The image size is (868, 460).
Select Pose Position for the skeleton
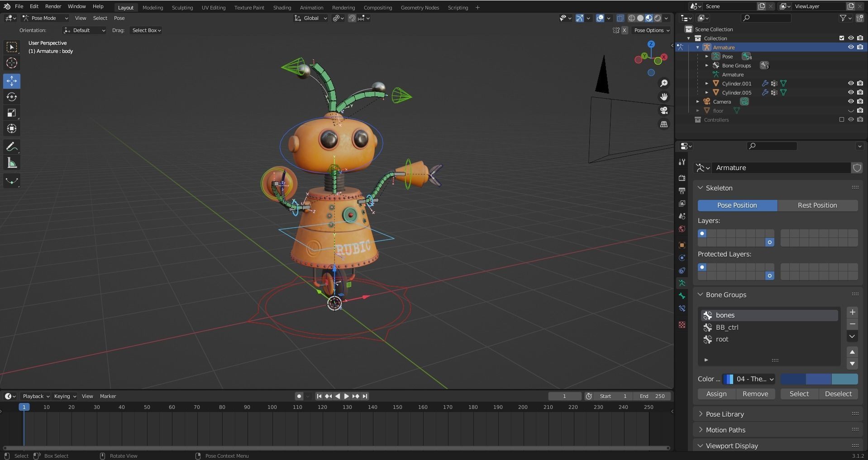click(x=737, y=205)
